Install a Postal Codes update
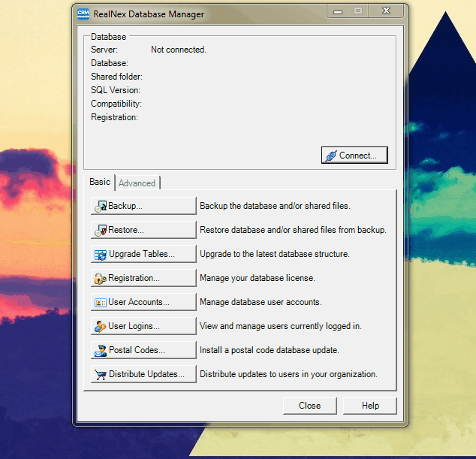The height and width of the screenshot is (459, 476). (x=143, y=350)
